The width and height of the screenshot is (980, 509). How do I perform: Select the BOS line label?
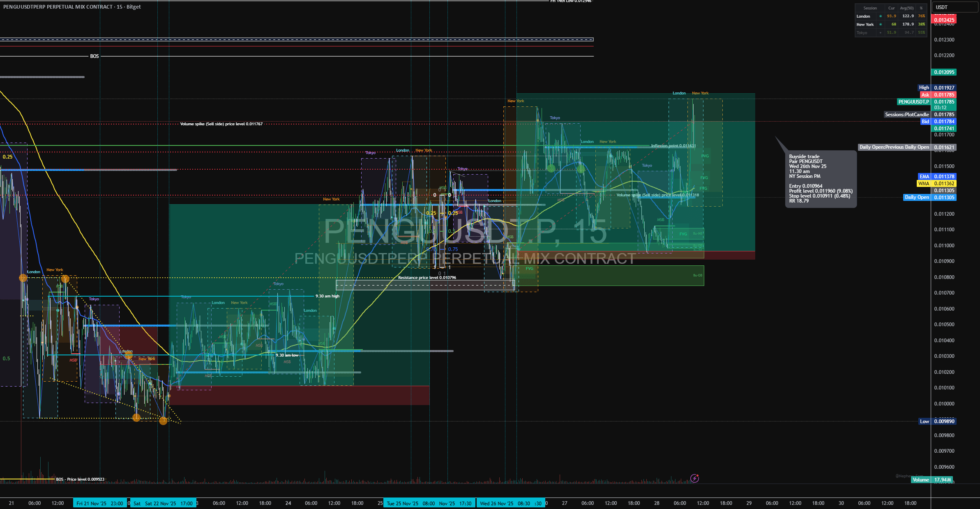click(95, 56)
